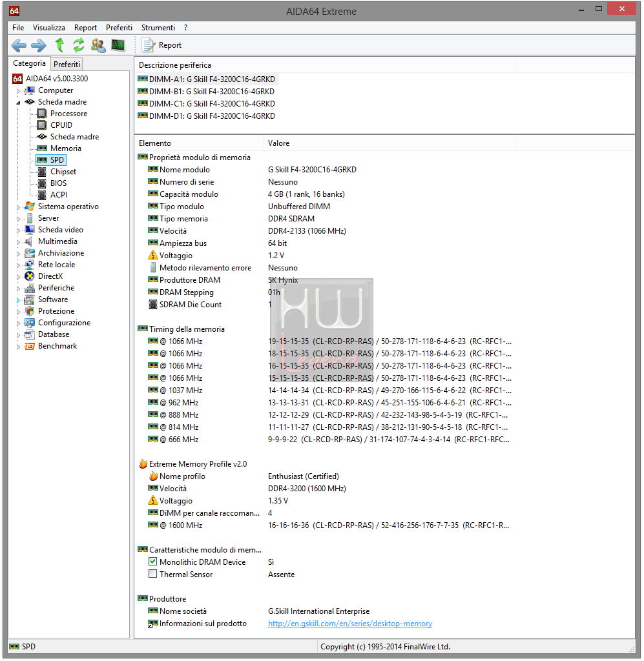Open the Memoria tree entry

tap(66, 148)
